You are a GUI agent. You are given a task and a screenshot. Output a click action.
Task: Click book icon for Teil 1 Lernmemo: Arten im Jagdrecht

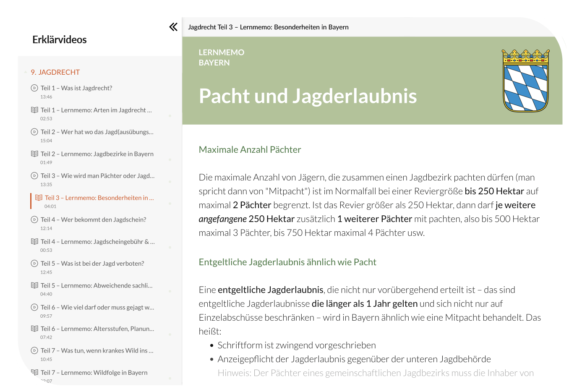[x=34, y=110]
